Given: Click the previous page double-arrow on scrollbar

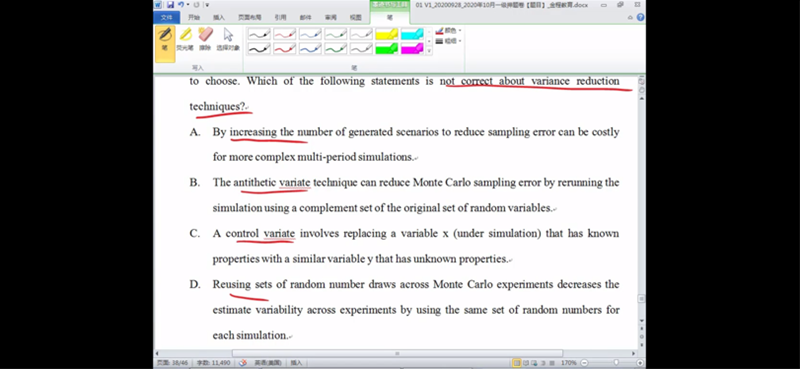Looking at the screenshot, I should (x=642, y=330).
